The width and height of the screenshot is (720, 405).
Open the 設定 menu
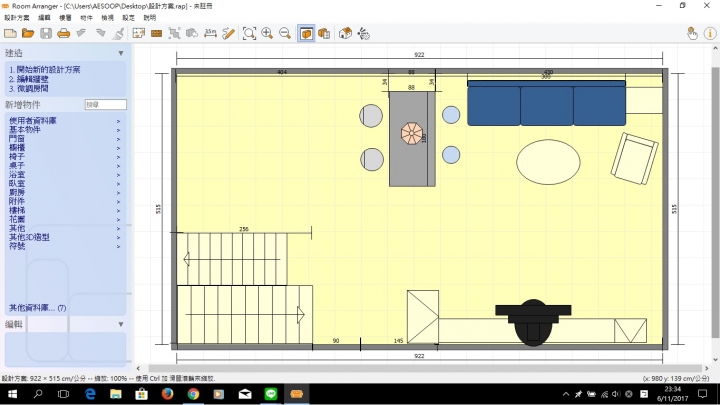129,18
